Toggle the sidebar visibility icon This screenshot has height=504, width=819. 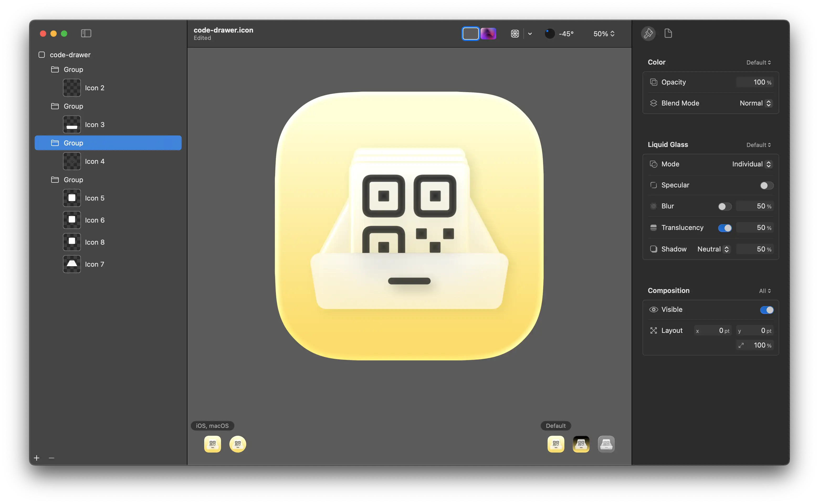tap(86, 33)
